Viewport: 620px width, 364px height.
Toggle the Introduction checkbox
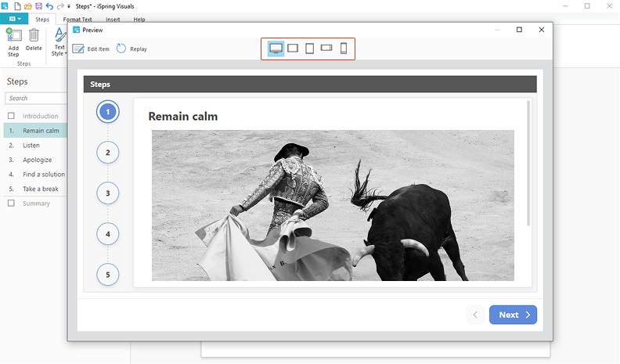click(11, 116)
